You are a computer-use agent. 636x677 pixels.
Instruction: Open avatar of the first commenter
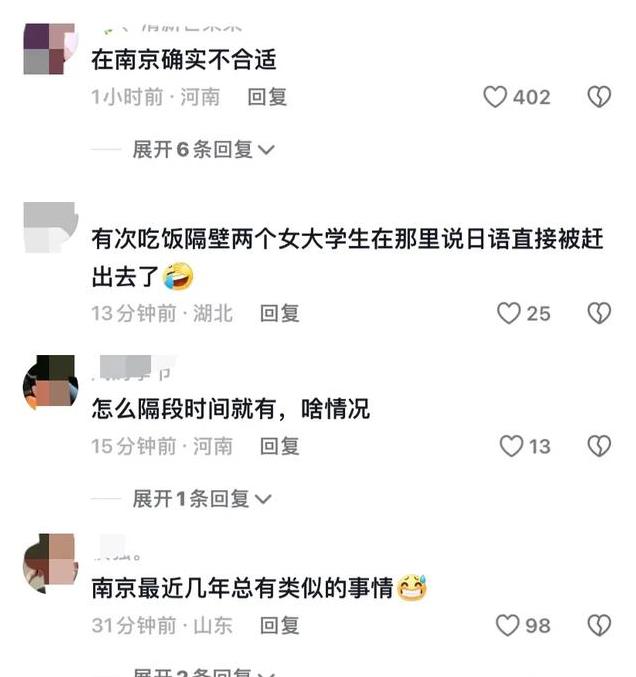[51, 49]
